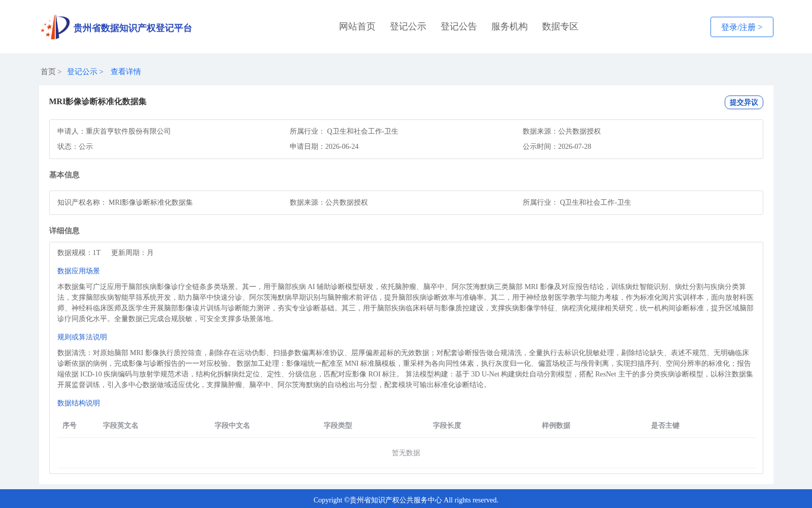Open 网站首页 in the navigation
This screenshot has width=812, height=508.
357,26
